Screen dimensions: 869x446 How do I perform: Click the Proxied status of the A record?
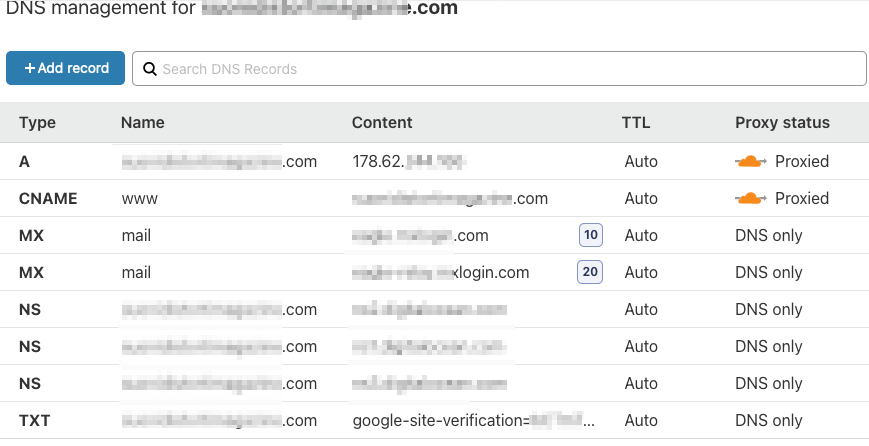[x=802, y=161]
